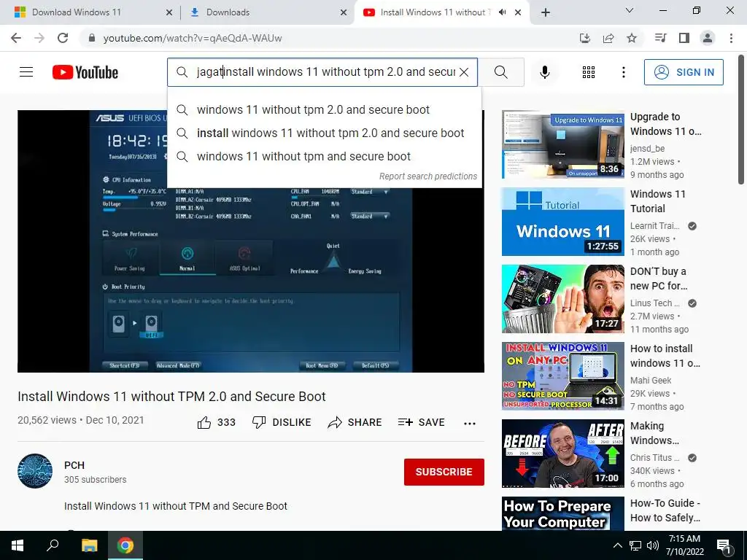Install app via address bar install icon
Viewport: 747px width, 560px height.
pos(584,38)
